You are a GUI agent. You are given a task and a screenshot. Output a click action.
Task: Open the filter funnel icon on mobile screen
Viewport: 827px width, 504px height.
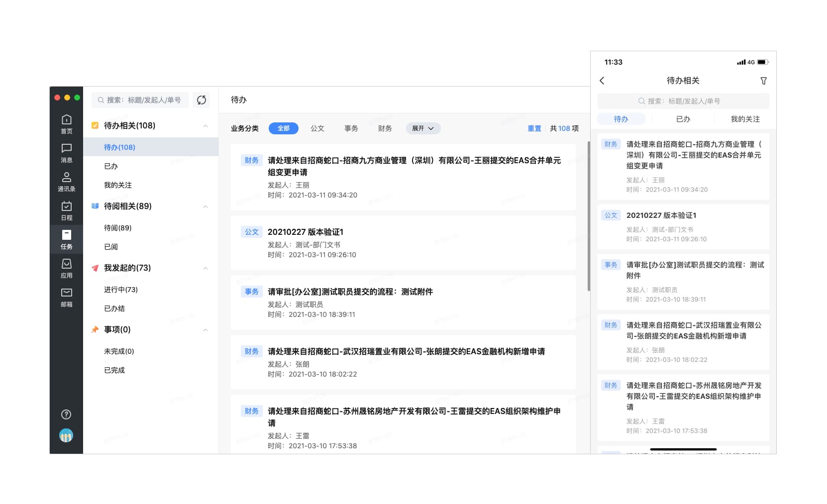764,80
